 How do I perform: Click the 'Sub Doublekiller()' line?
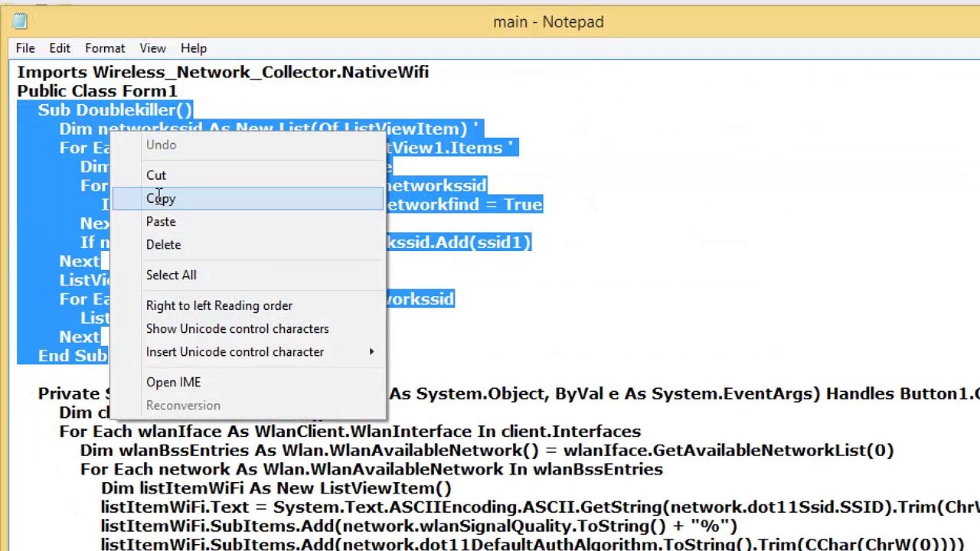pyautogui.click(x=115, y=110)
